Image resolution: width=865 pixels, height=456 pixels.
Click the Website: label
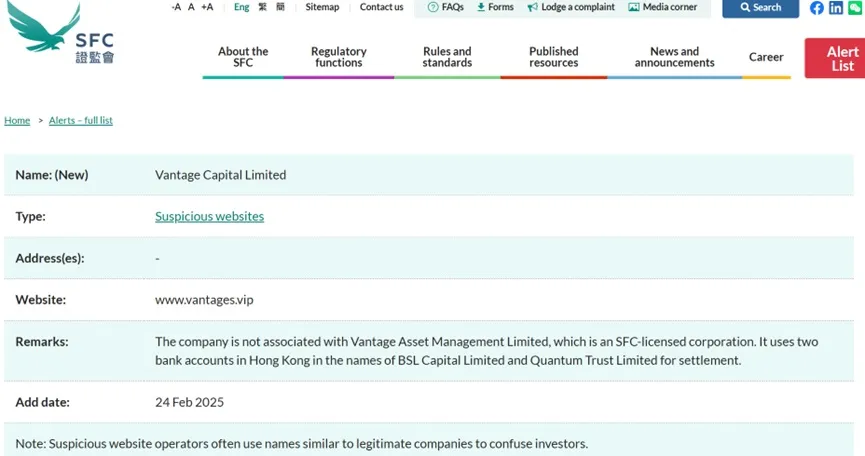(x=40, y=300)
